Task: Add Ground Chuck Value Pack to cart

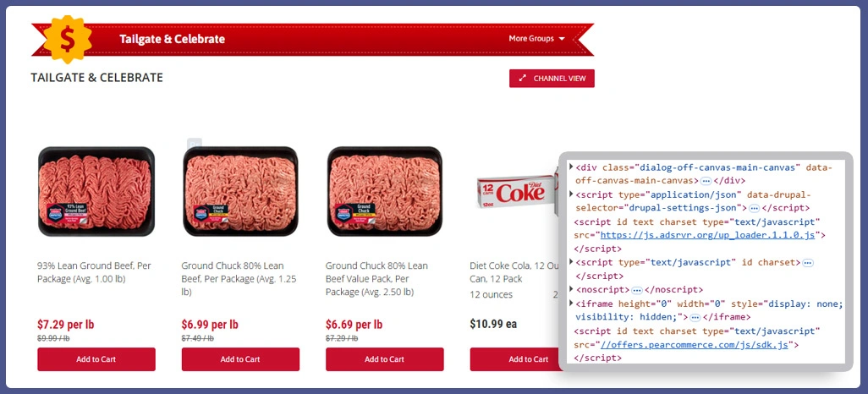Action: (x=385, y=359)
